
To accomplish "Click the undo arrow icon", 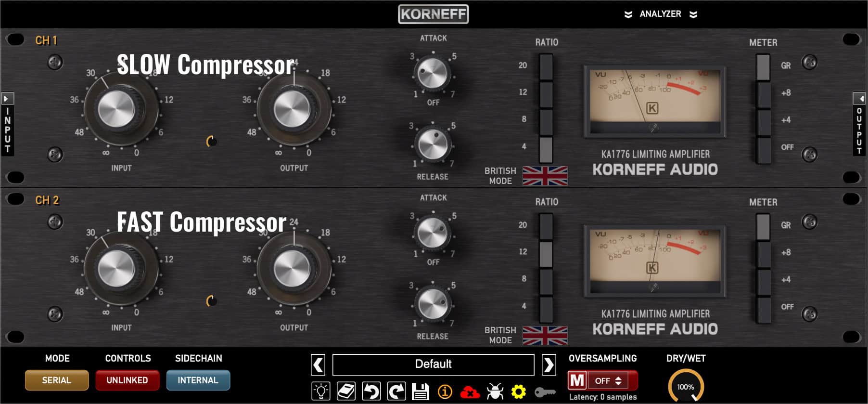I will pos(371,391).
